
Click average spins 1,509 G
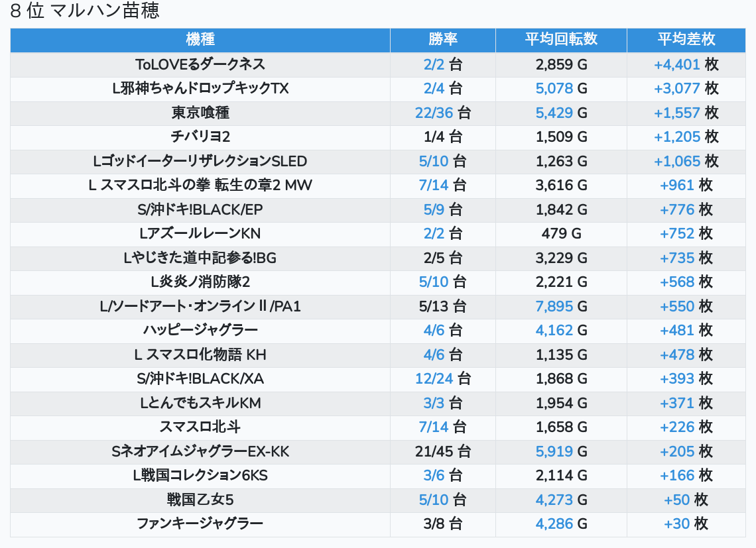point(561,137)
